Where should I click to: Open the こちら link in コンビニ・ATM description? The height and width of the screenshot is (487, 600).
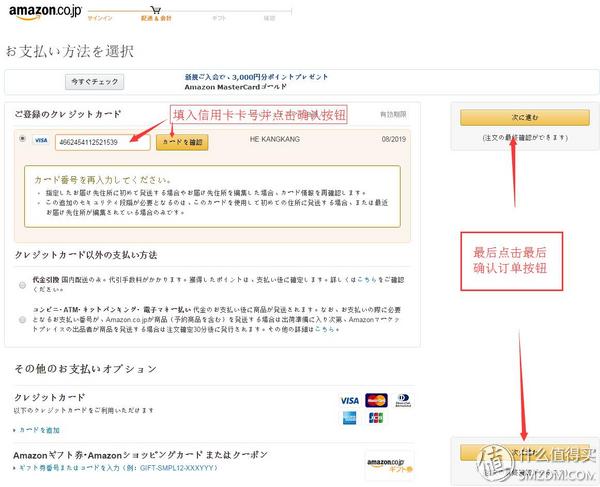(325, 329)
